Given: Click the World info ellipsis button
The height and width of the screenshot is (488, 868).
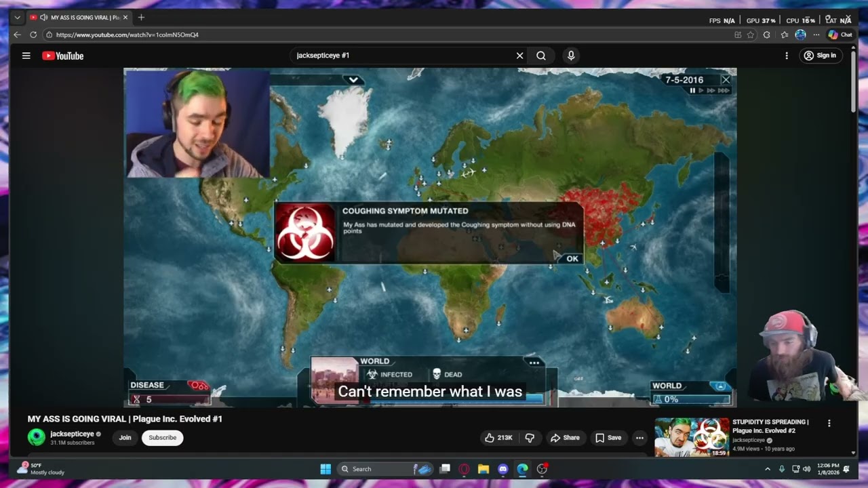Looking at the screenshot, I should pyautogui.click(x=534, y=363).
